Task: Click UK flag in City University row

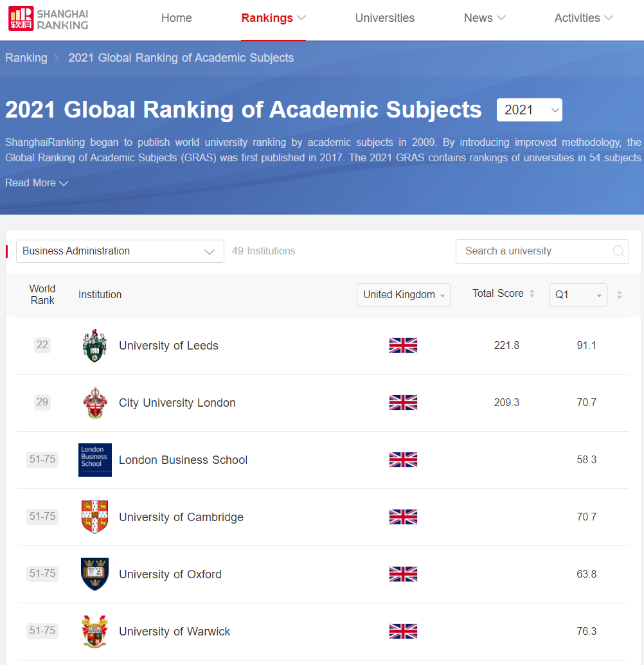Action: (x=403, y=402)
